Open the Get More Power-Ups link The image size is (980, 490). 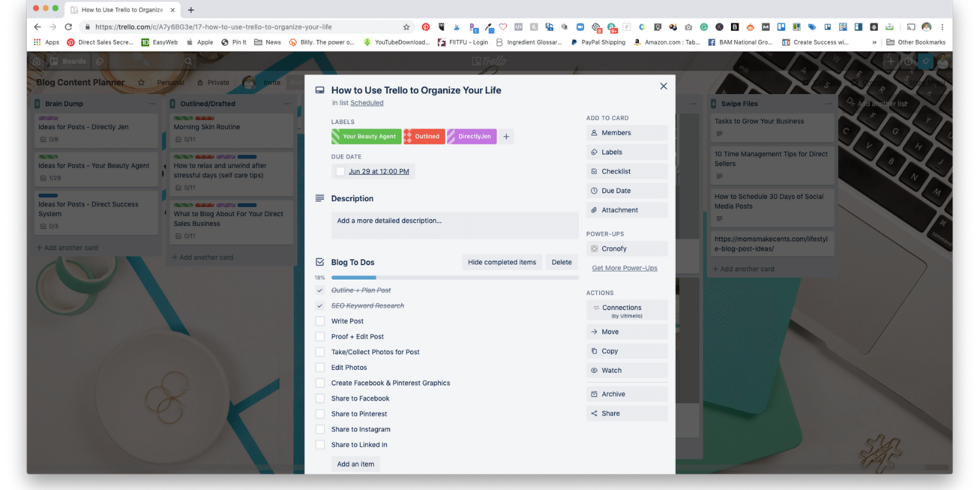pos(625,268)
